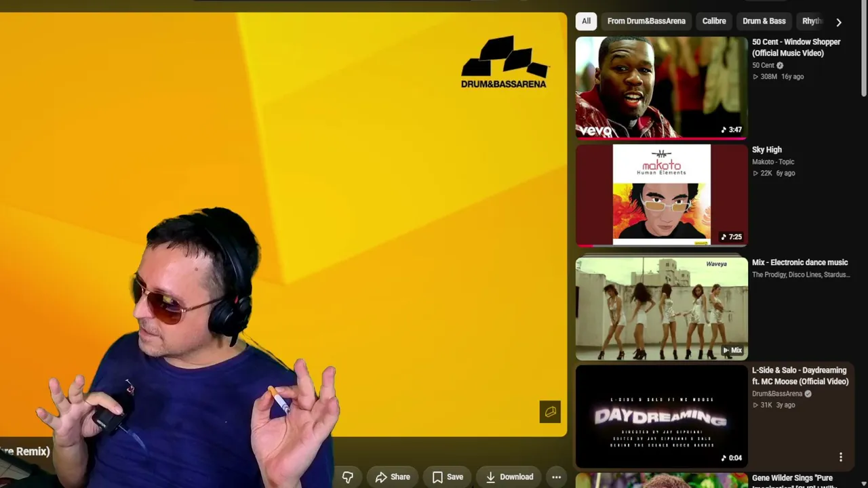The width and height of the screenshot is (868, 488).
Task: Switch to the Drum & Bass chip
Action: [764, 21]
